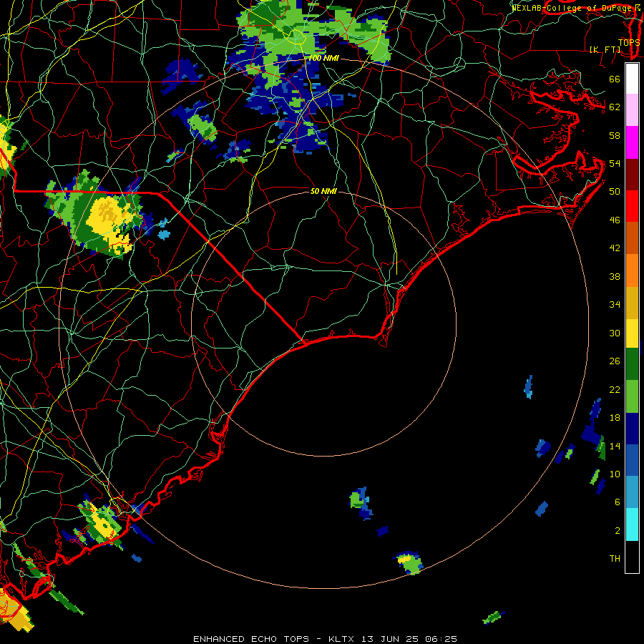Click the legend value "66"
Viewport: 644px width, 644px height.
click(x=615, y=79)
